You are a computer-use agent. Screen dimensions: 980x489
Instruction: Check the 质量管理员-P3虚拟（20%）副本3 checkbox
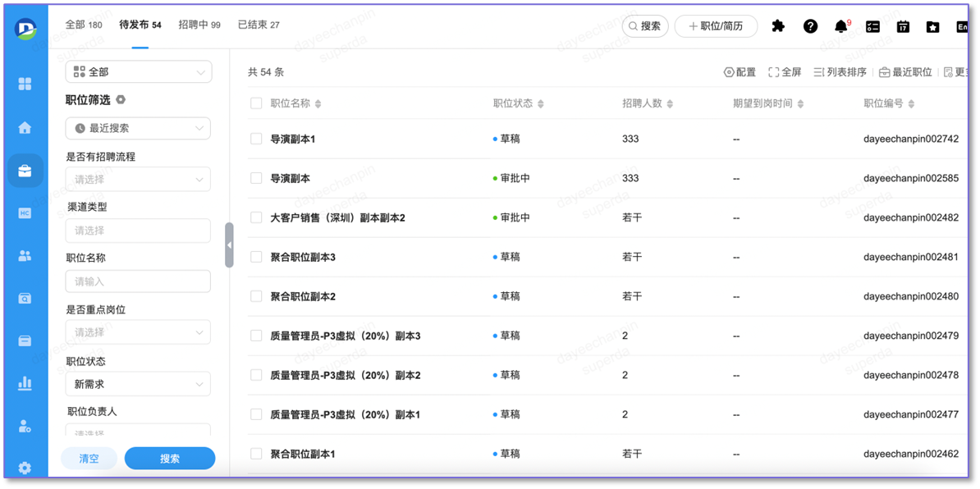pos(256,336)
